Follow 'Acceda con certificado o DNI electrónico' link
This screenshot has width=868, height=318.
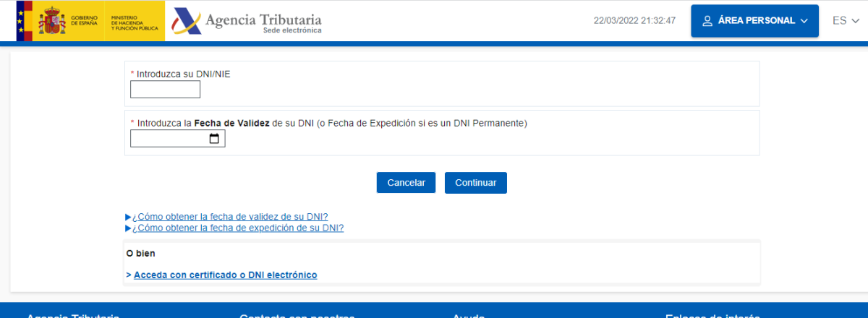pyautogui.click(x=225, y=275)
